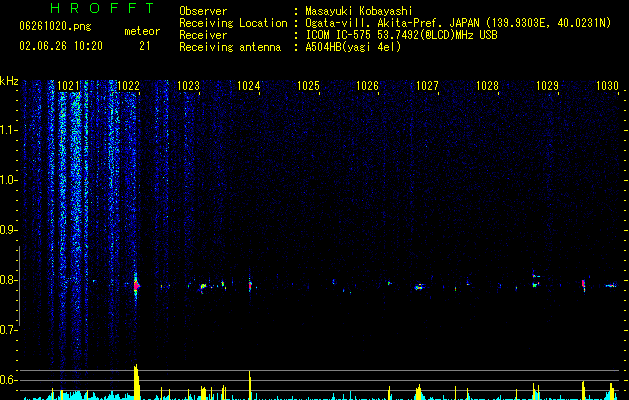Viewport: 629px width, 400px height.
Task: Click the 1030 time axis label
Action: coord(607,86)
